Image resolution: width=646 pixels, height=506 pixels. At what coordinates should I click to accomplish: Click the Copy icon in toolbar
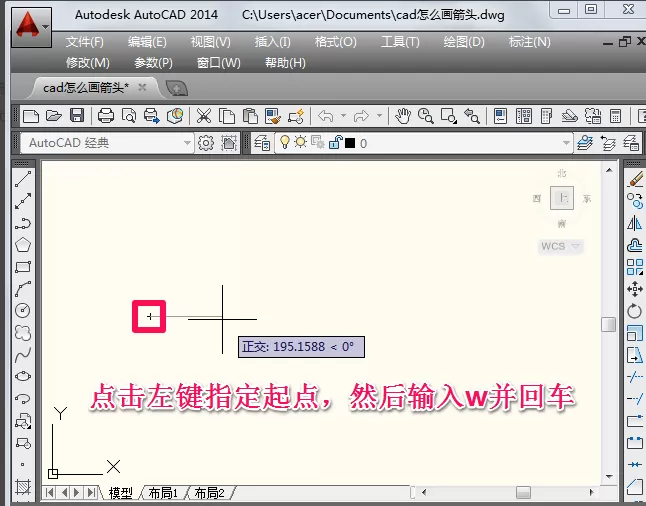point(227,116)
